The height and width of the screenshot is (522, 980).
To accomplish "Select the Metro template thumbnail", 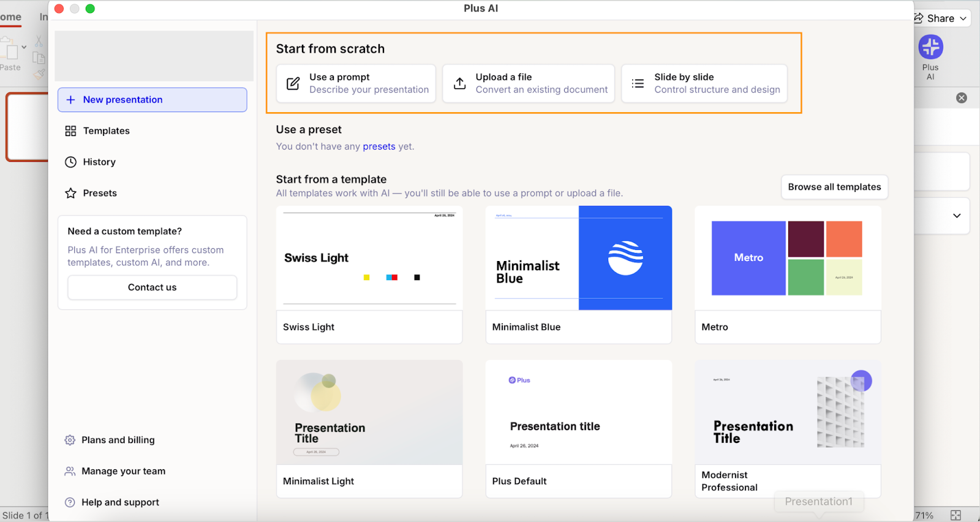I will [788, 258].
